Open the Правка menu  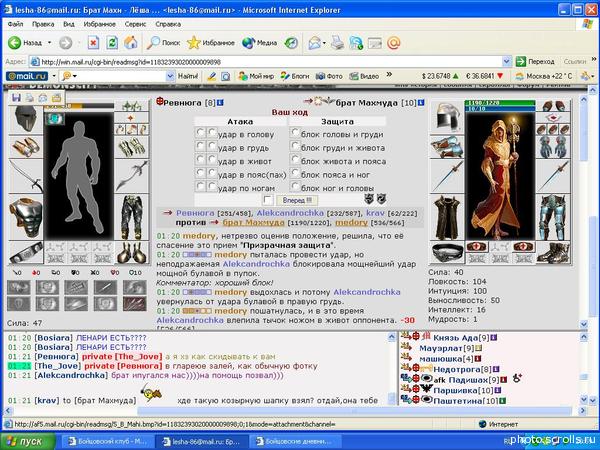(x=43, y=24)
